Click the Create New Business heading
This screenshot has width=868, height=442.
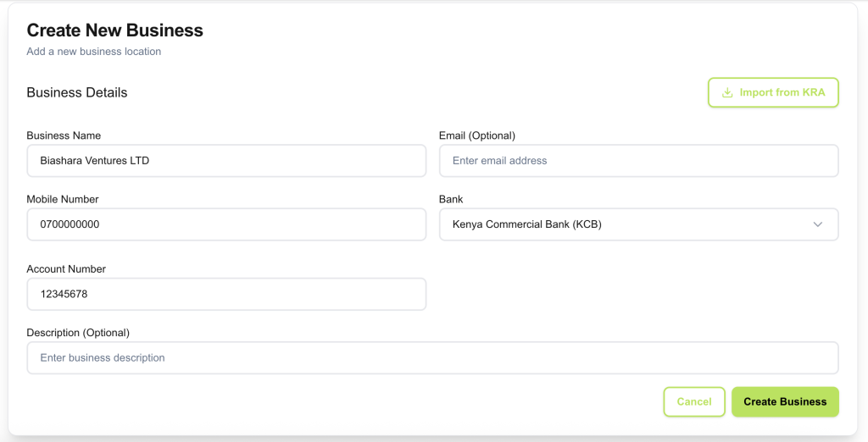115,30
